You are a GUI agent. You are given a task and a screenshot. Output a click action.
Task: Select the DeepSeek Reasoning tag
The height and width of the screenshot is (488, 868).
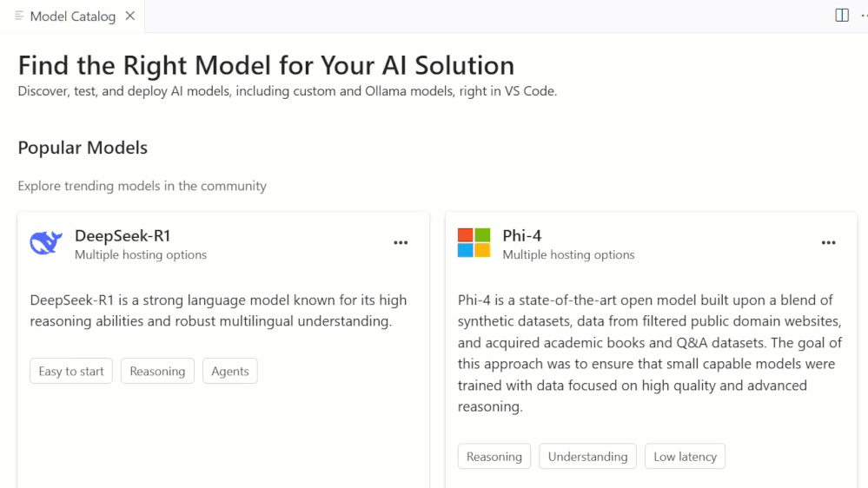(x=158, y=371)
